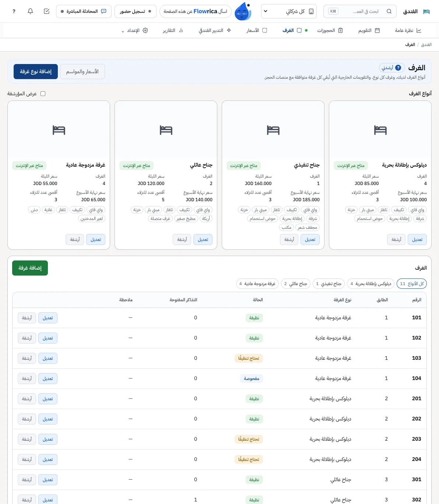Image resolution: width=439 pixels, height=504 pixels.
Task: Open the tasks checklist icon
Action: click(46, 11)
